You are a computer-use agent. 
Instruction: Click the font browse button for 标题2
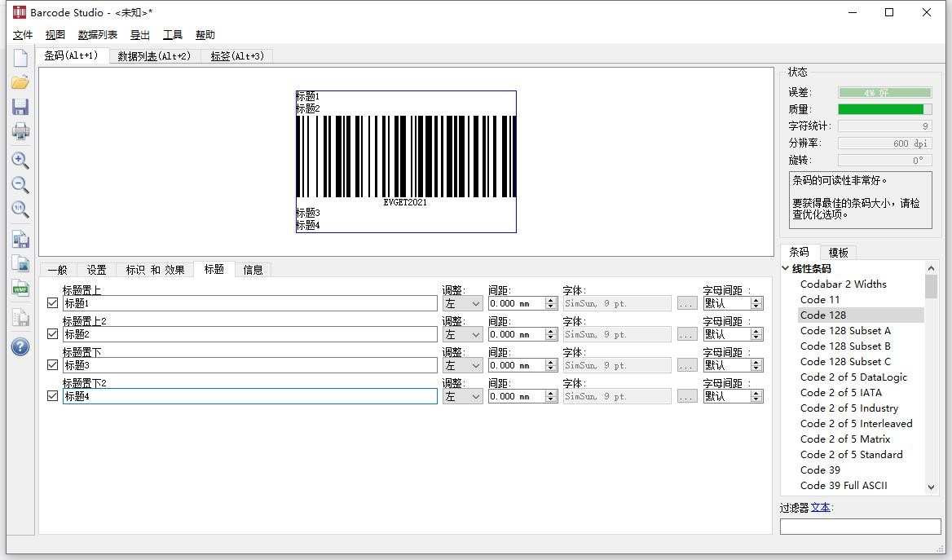686,335
